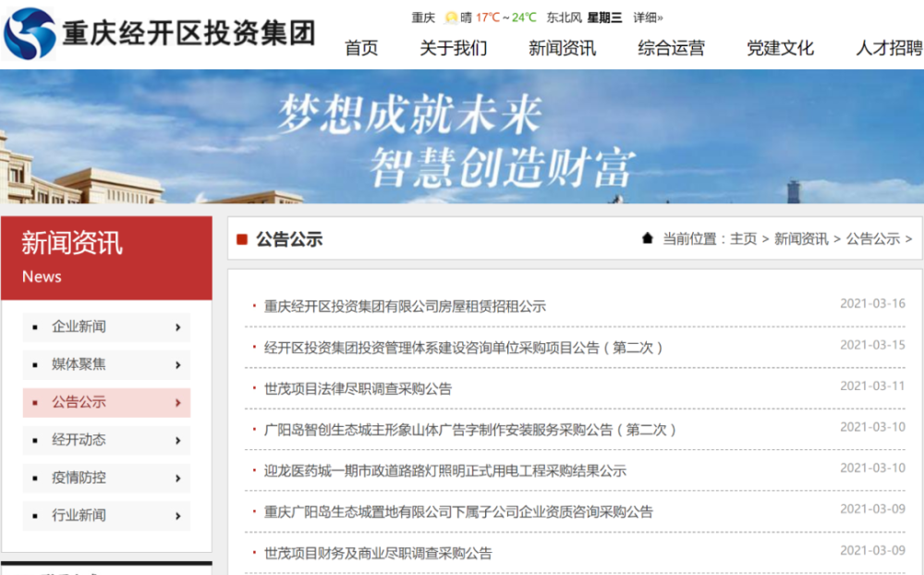Open the weather 详细» link
The height and width of the screenshot is (575, 924).
[x=649, y=18]
